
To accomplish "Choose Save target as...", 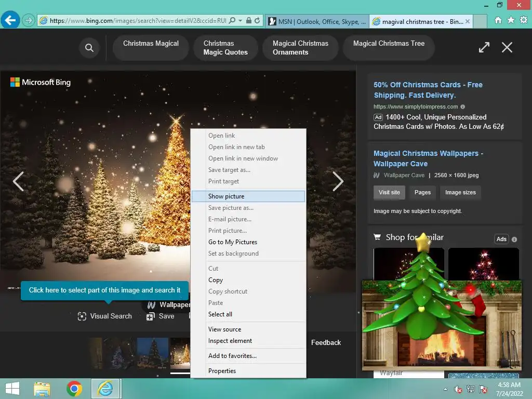I will click(248, 170).
